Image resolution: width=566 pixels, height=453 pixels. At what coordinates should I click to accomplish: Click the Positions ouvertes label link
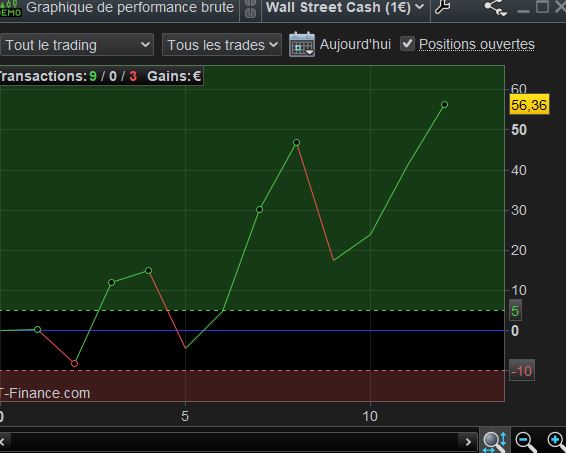click(x=476, y=44)
